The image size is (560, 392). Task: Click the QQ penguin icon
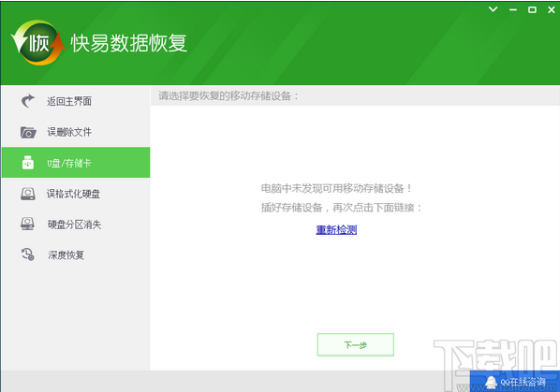[x=492, y=383]
